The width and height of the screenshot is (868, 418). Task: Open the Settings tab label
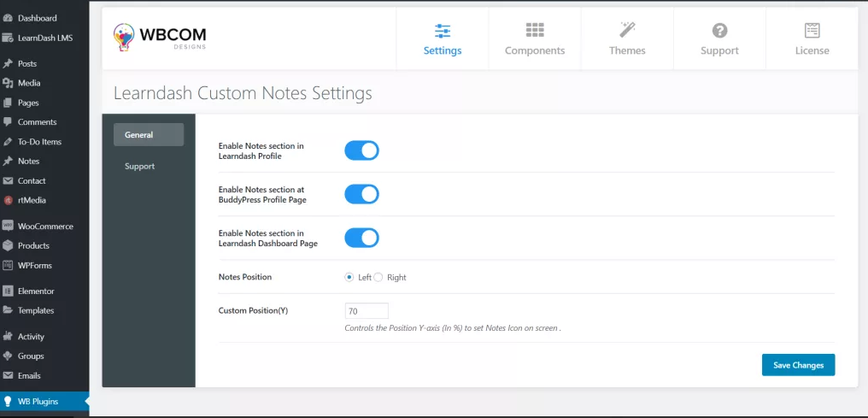(443, 50)
